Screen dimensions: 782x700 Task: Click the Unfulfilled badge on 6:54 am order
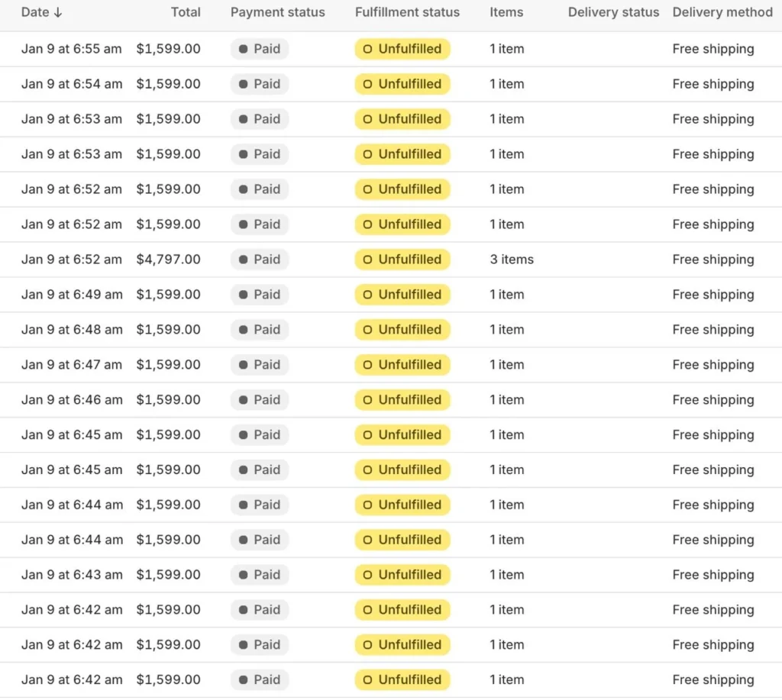(x=402, y=84)
